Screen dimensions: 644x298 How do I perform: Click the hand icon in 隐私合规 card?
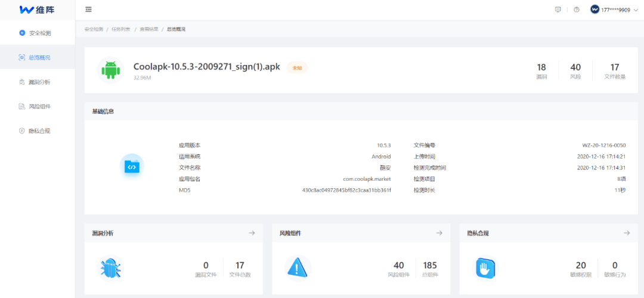point(485,268)
